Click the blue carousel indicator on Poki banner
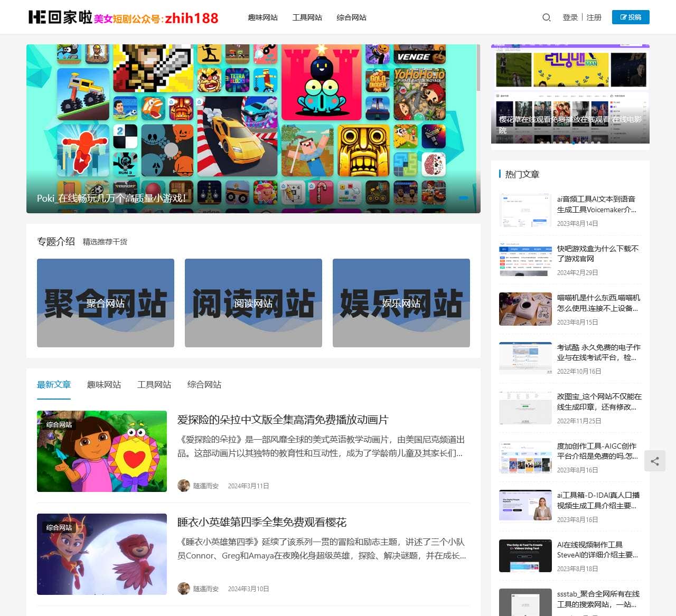This screenshot has width=676, height=616. tap(463, 198)
